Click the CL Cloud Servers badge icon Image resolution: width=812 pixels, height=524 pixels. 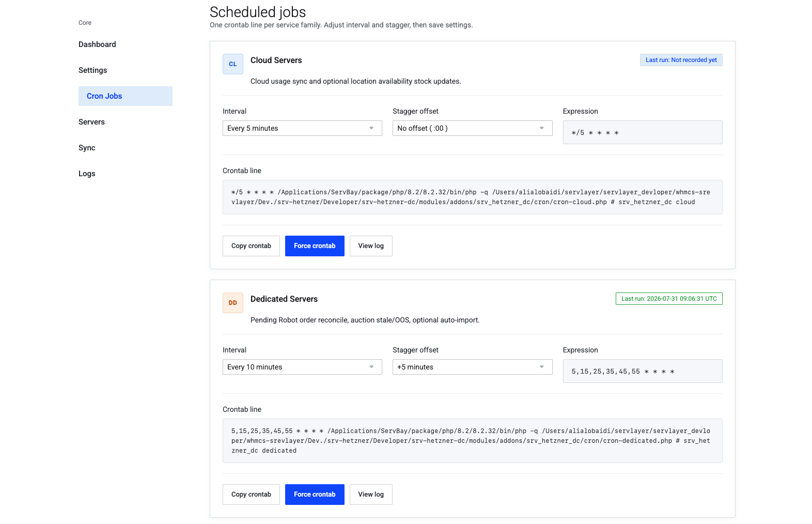233,64
